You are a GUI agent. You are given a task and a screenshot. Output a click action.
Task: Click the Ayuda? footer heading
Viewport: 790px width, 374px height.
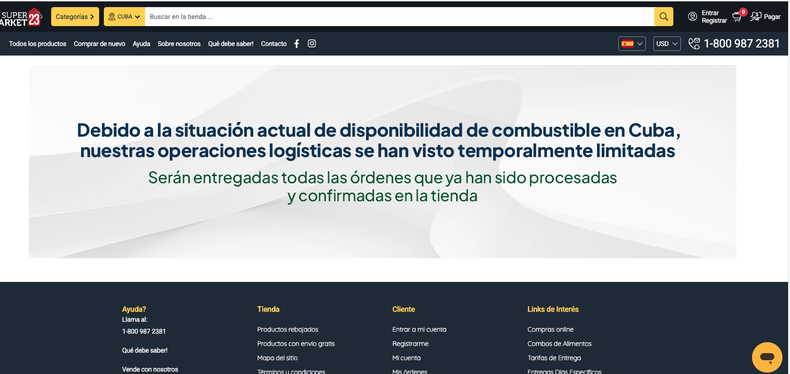[134, 309]
